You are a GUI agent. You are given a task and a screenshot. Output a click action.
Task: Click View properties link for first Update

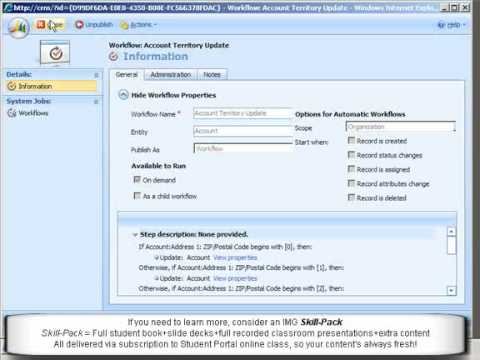[x=235, y=258]
